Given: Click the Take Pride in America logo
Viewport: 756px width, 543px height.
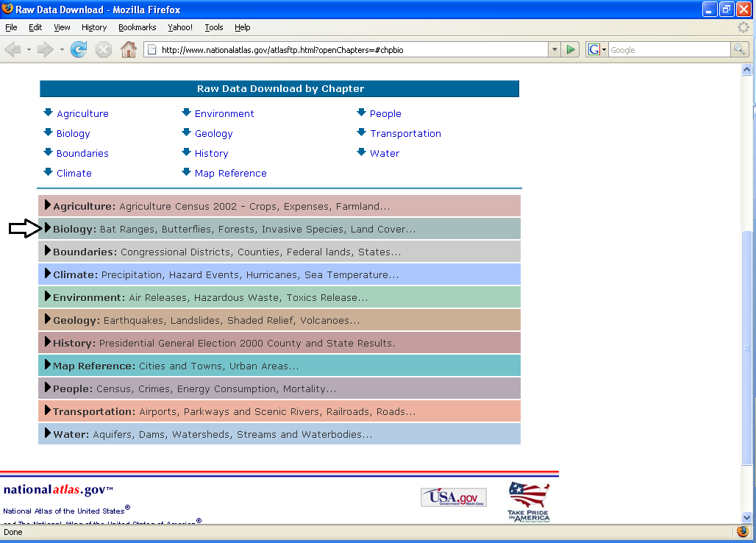Looking at the screenshot, I should click(529, 502).
